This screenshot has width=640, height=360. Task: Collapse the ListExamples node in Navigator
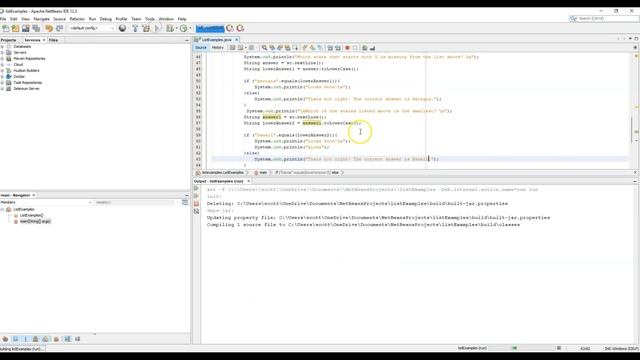2,209
